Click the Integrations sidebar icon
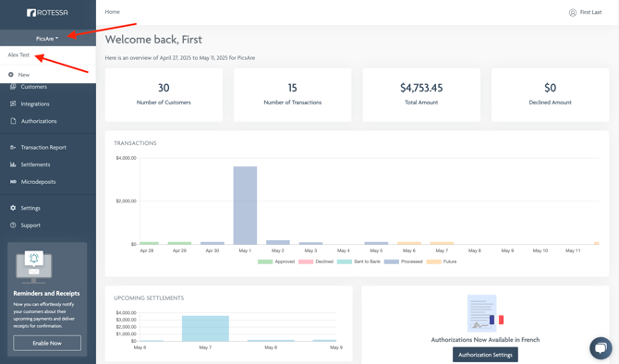The height and width of the screenshot is (364, 619). pyautogui.click(x=13, y=103)
